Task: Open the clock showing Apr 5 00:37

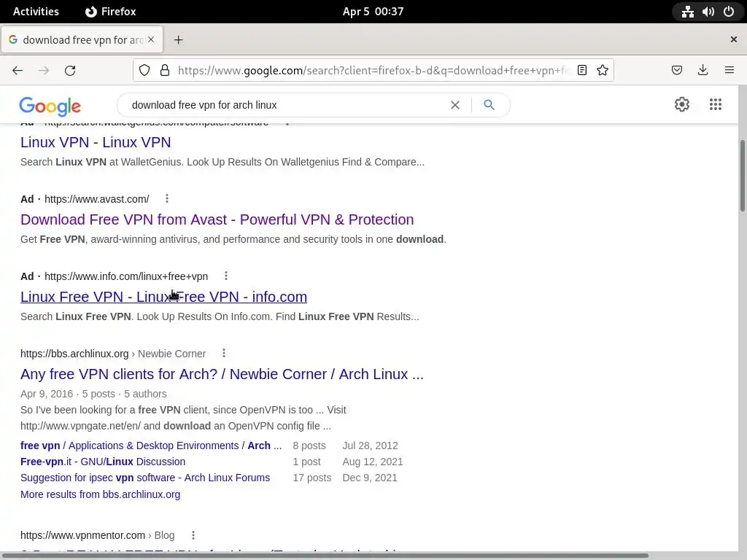Action: point(373,12)
